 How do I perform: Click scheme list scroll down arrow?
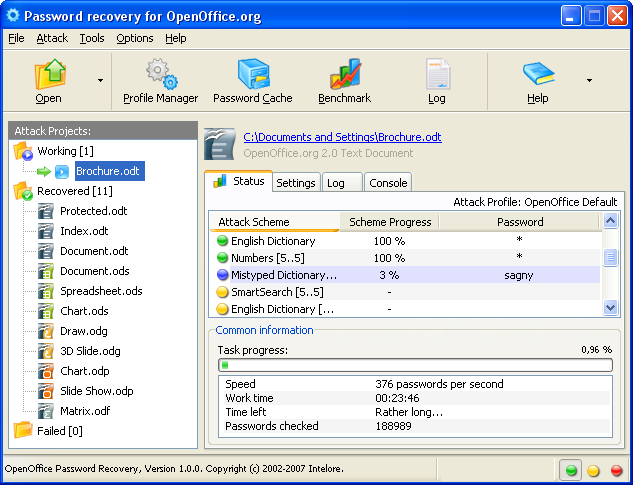point(610,308)
